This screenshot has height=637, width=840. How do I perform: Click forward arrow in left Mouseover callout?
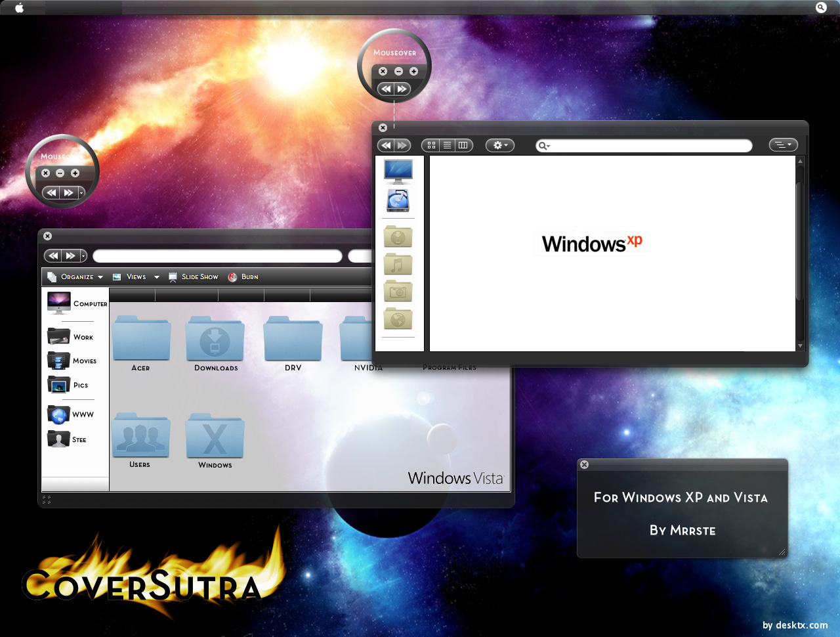[x=68, y=192]
